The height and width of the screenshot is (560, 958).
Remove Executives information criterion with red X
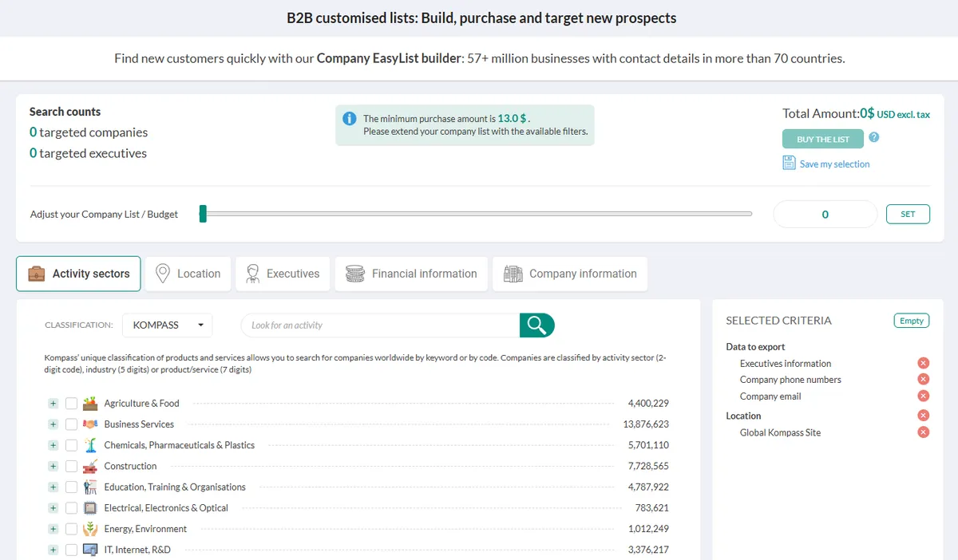click(924, 363)
